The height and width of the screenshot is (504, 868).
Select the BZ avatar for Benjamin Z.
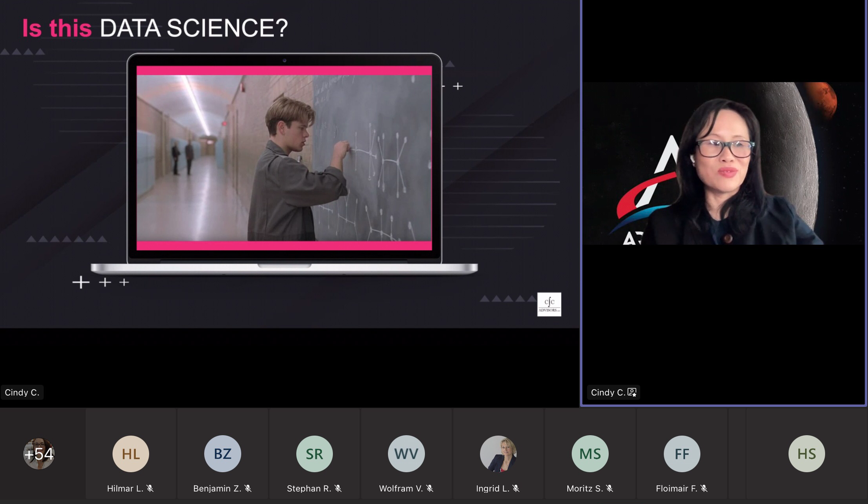click(x=223, y=454)
